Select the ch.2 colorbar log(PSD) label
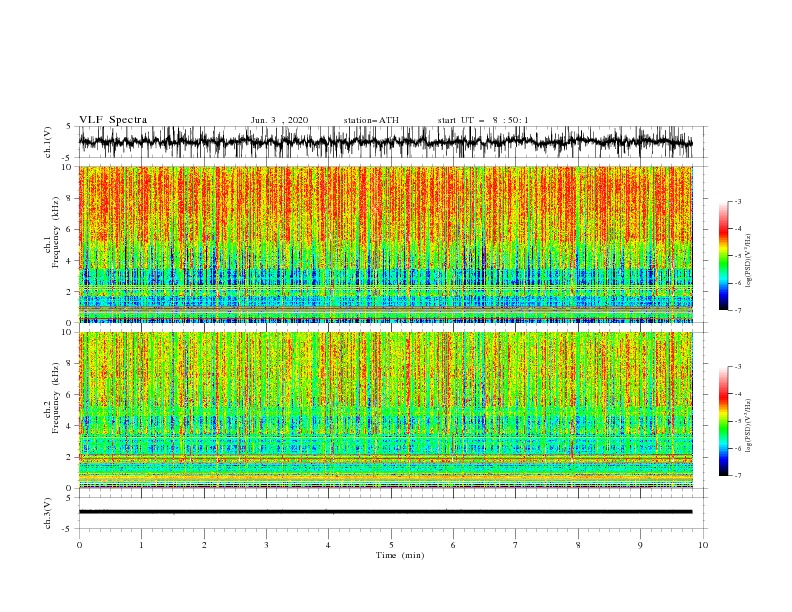Screen dimensions: 792x612 (x=748, y=426)
